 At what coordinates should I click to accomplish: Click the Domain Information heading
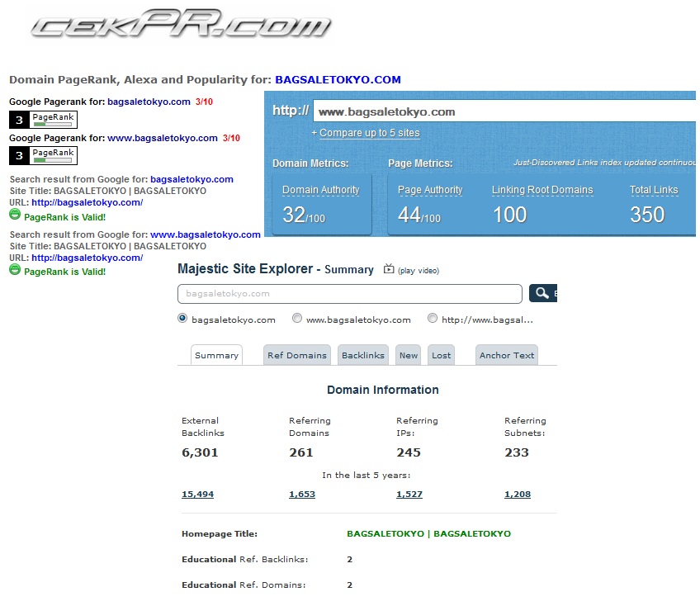point(382,390)
